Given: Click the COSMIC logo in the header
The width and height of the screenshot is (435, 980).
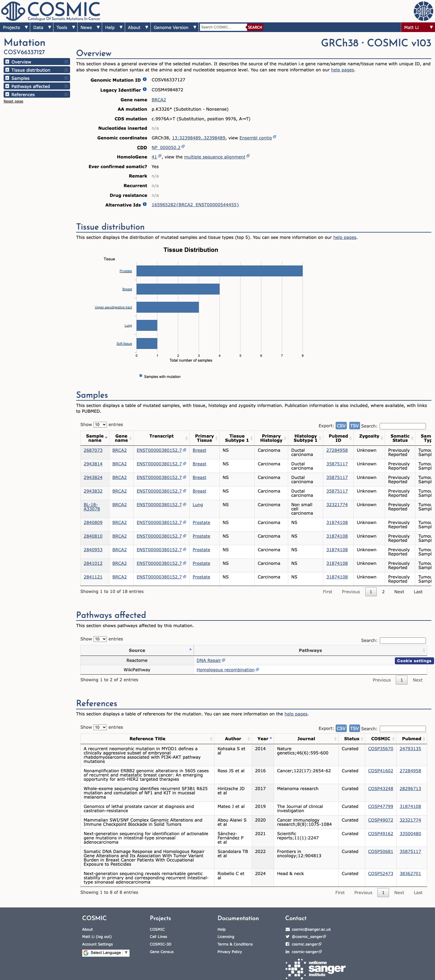Looking at the screenshot, I should [51, 11].
